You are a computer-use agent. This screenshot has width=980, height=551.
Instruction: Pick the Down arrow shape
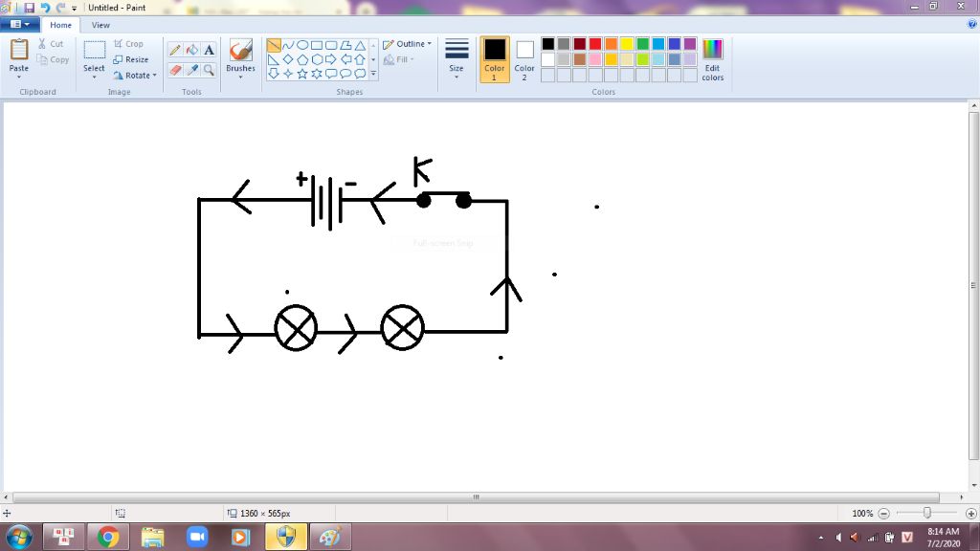[x=273, y=74]
